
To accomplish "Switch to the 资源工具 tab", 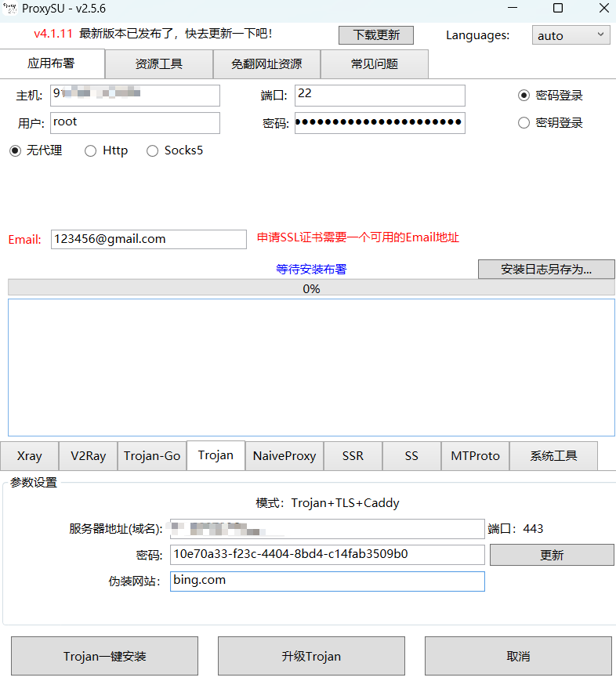I will 159,64.
